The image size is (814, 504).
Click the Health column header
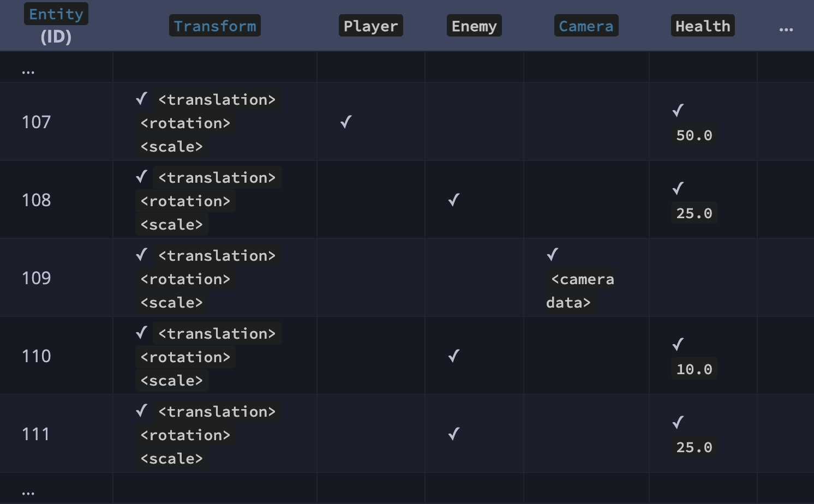point(702,26)
